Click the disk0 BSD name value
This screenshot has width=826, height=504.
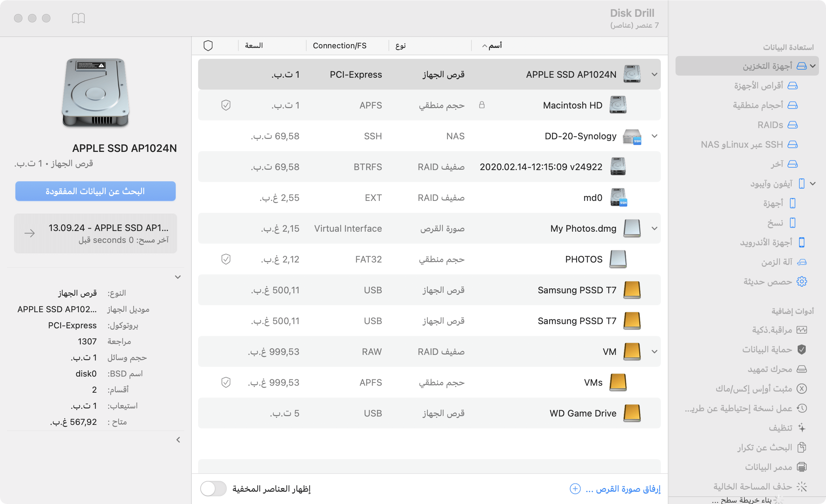pyautogui.click(x=86, y=373)
